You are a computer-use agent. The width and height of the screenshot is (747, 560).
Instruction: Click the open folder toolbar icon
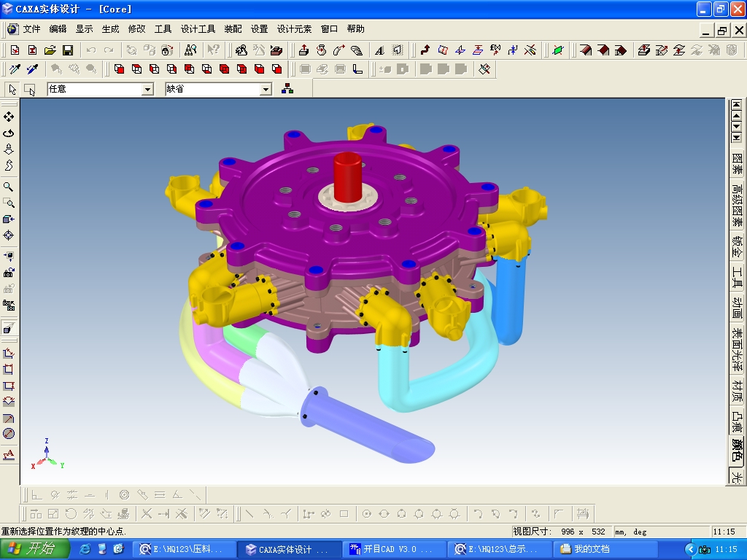tap(50, 50)
